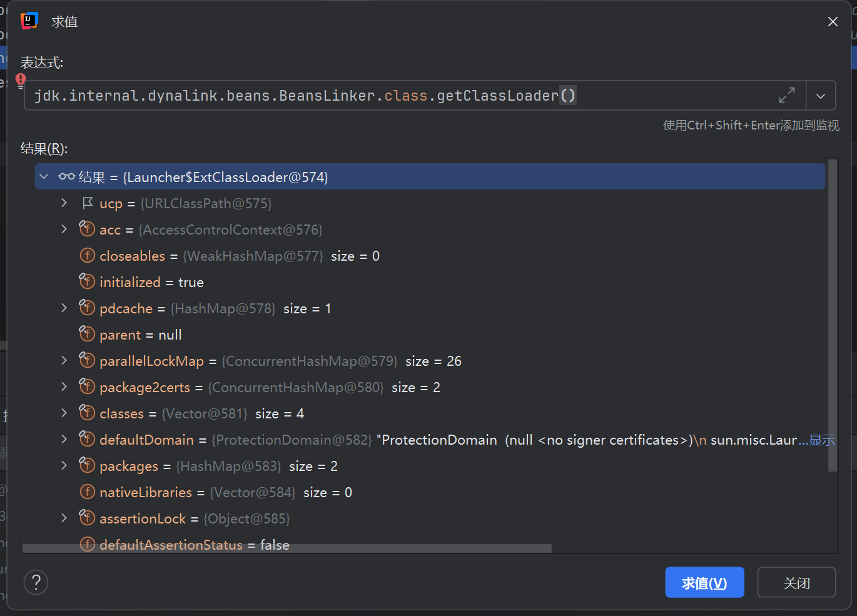Click the expand expression editor icon
Image resolution: width=857 pixels, height=616 pixels.
point(786,96)
